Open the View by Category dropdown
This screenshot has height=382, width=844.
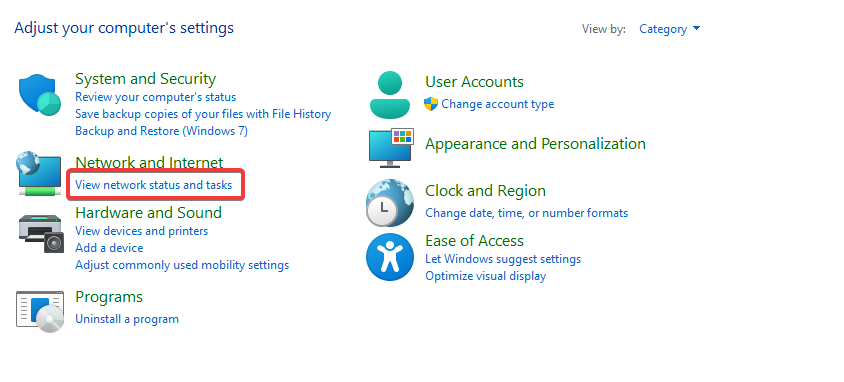(x=669, y=29)
